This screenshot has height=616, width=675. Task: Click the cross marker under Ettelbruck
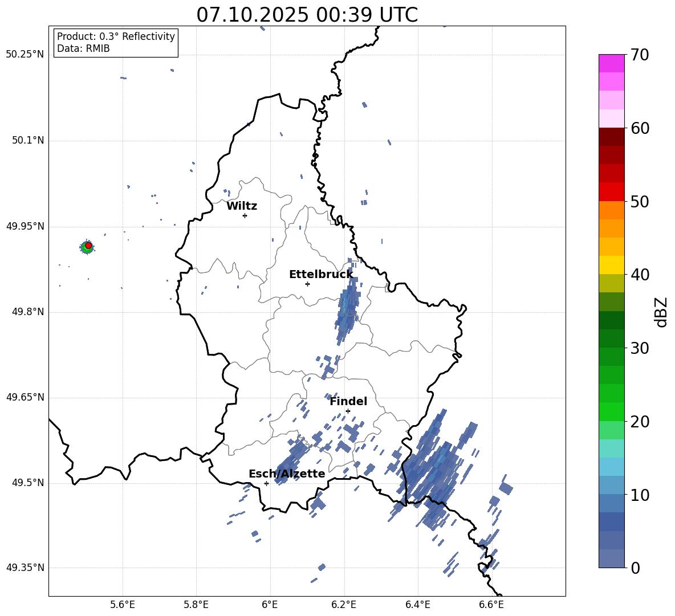point(307,284)
